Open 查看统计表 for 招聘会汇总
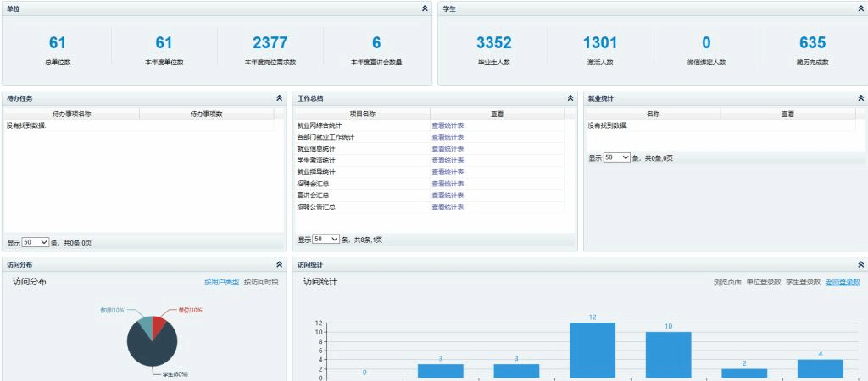The height and width of the screenshot is (381, 868). point(448,184)
